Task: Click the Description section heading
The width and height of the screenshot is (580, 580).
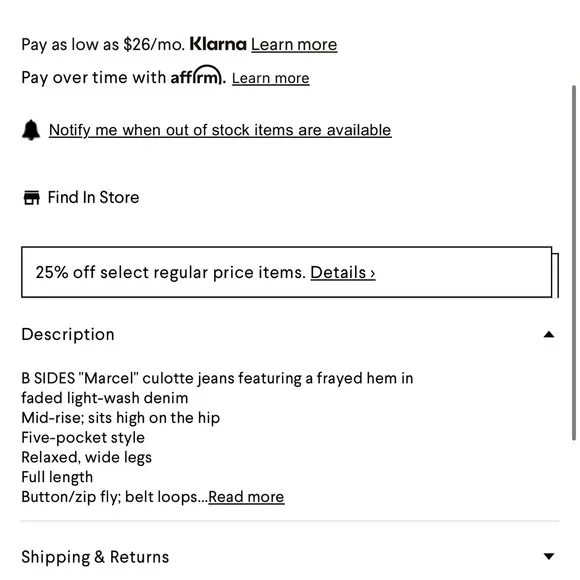Action: (x=68, y=334)
